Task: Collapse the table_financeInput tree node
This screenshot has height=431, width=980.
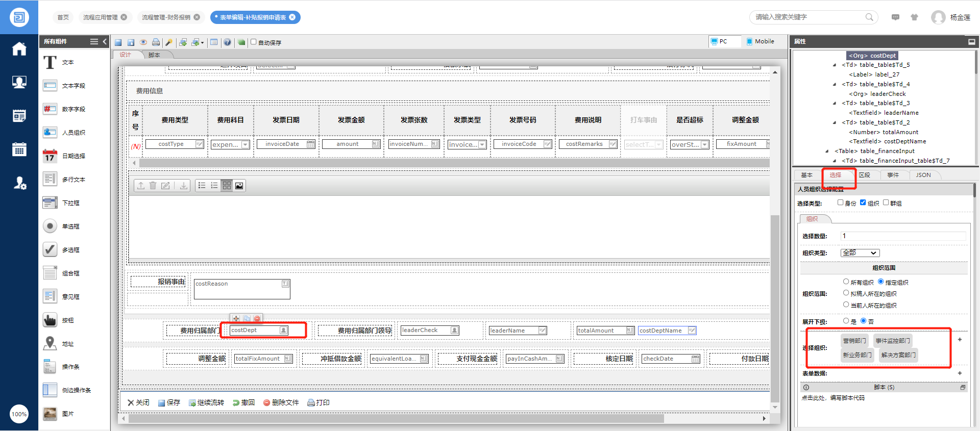Action: click(x=827, y=151)
